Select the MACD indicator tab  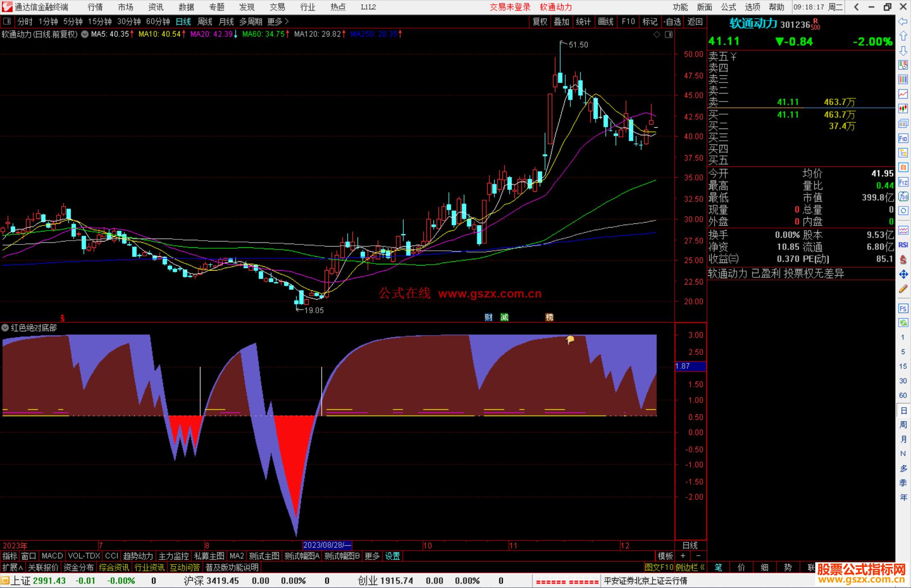(52, 556)
